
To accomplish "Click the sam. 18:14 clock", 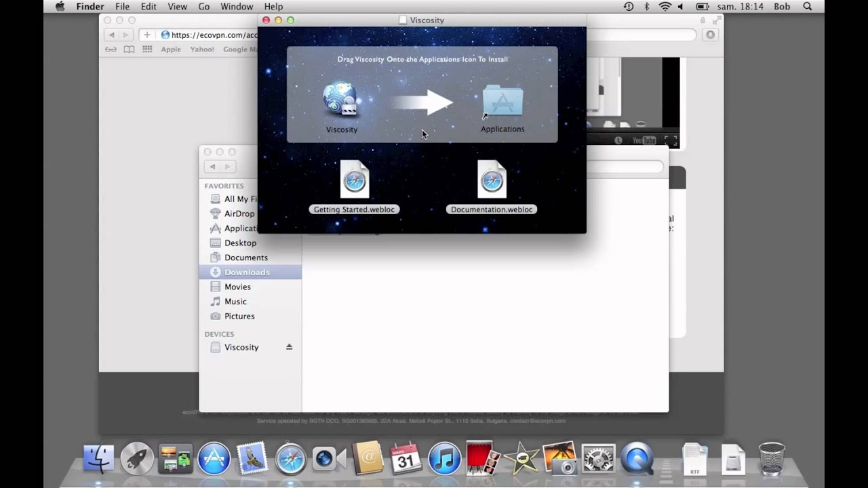I will click(x=741, y=7).
